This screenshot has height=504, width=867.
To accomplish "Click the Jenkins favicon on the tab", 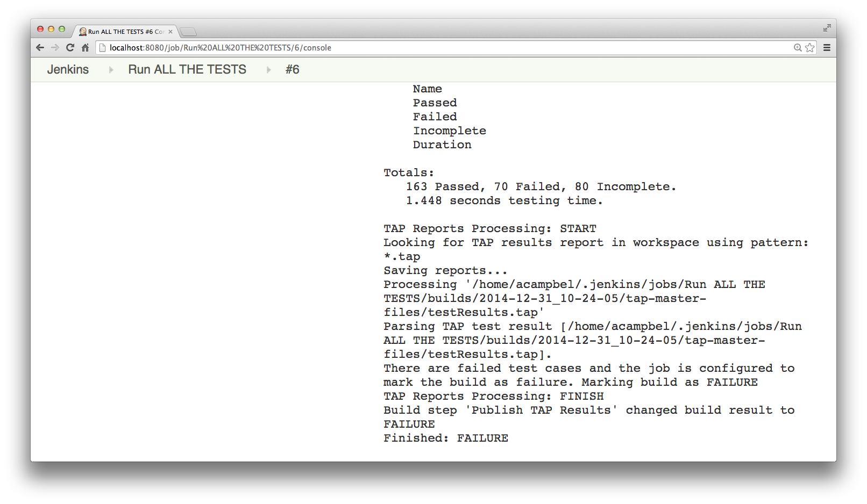I will pos(83,32).
